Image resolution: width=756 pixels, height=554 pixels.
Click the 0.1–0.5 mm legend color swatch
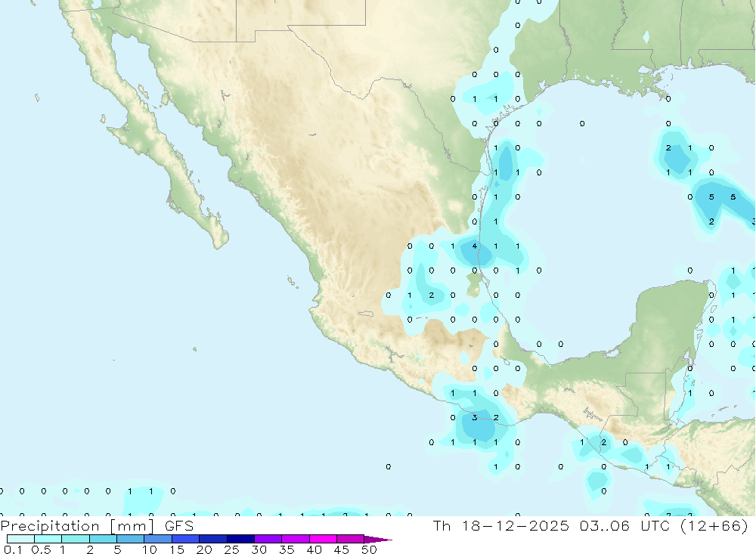(20, 539)
